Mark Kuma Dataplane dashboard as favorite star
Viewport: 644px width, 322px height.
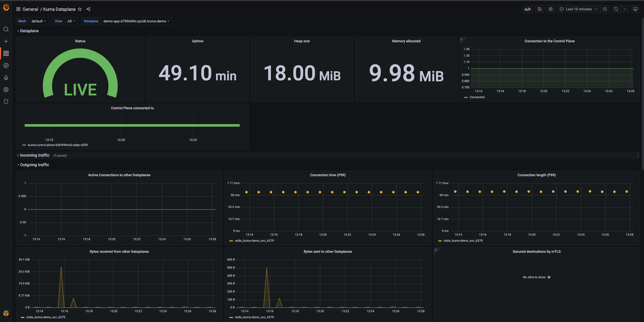pyautogui.click(x=80, y=9)
